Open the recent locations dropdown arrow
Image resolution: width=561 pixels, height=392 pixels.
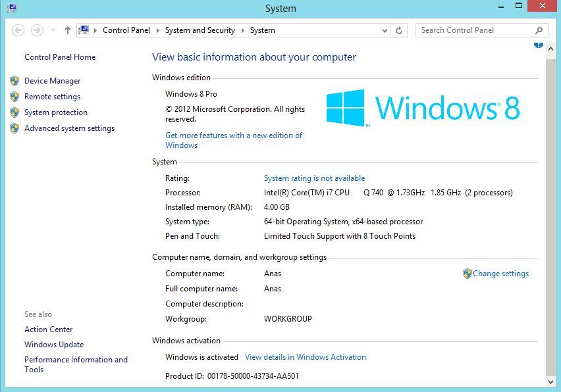(x=53, y=30)
